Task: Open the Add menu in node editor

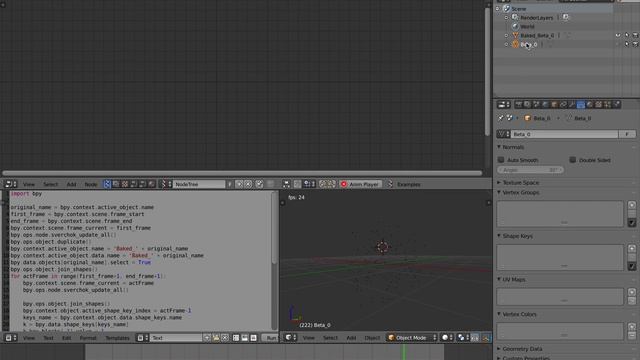Action: pos(71,184)
